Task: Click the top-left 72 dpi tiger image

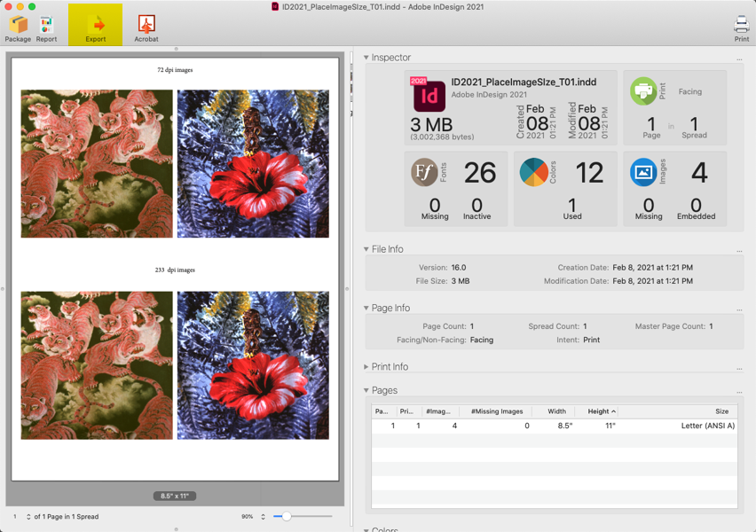Action: point(97,164)
